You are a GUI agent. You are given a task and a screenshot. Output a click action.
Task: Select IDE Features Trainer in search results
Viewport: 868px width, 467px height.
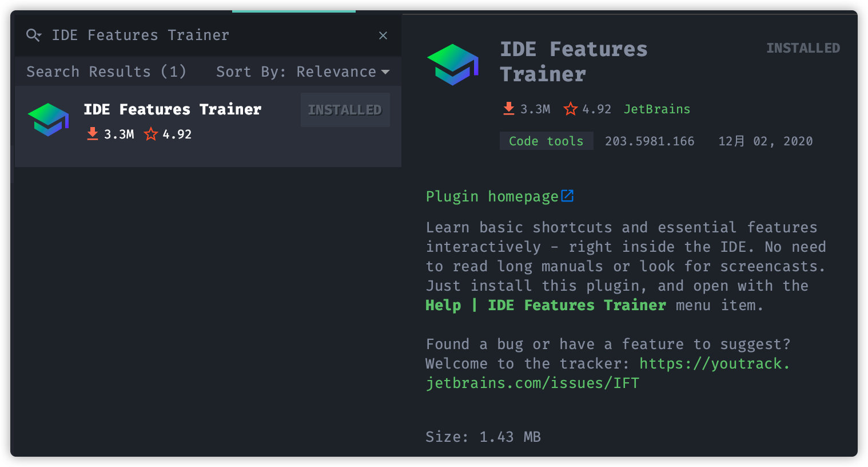point(208,126)
